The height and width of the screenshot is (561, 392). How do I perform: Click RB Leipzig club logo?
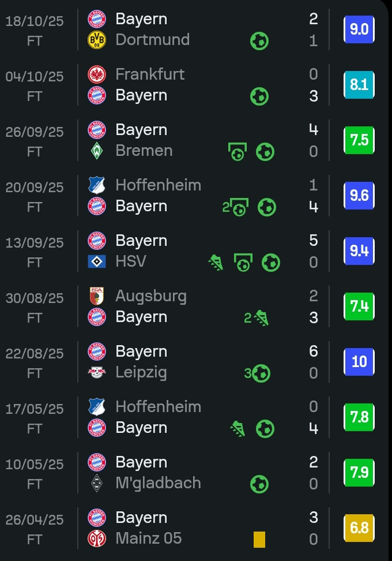(97, 372)
